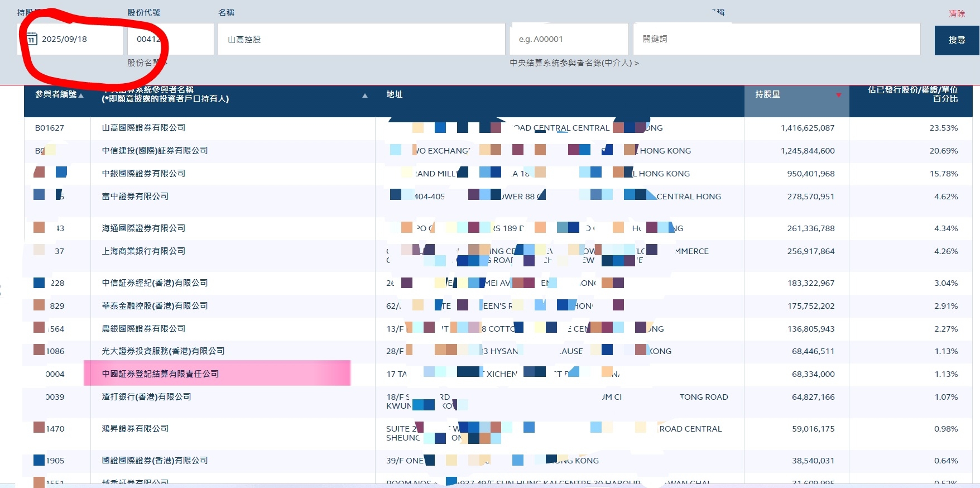Click the stock name field 山高控股
980x488 pixels.
pyautogui.click(x=362, y=39)
